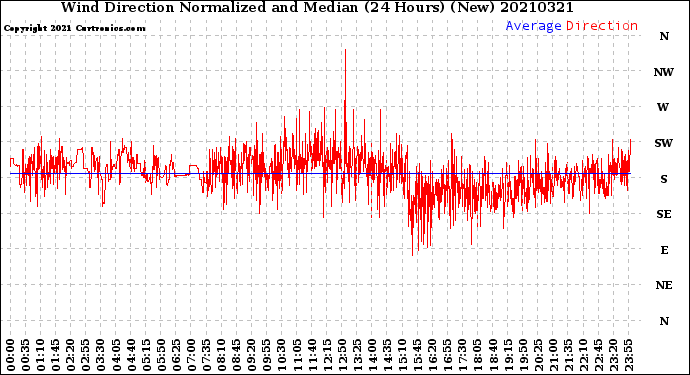
Task: Click the "10:30" time label
Action: click(283, 355)
